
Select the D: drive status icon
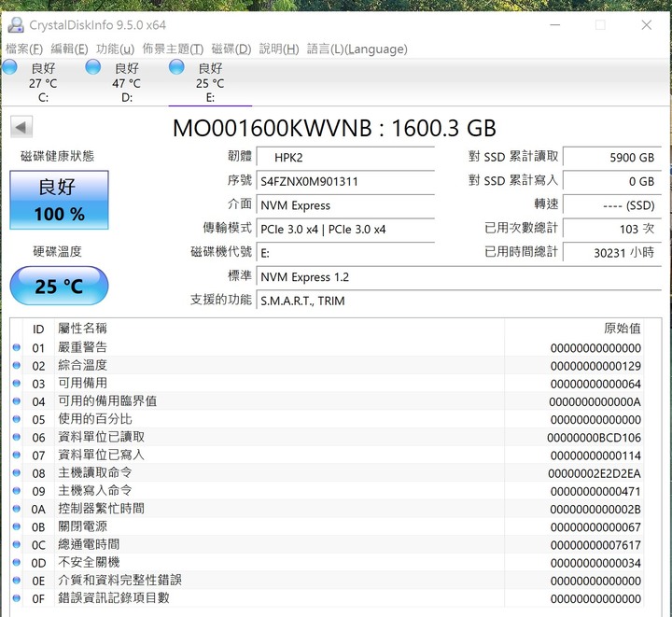tap(93, 67)
